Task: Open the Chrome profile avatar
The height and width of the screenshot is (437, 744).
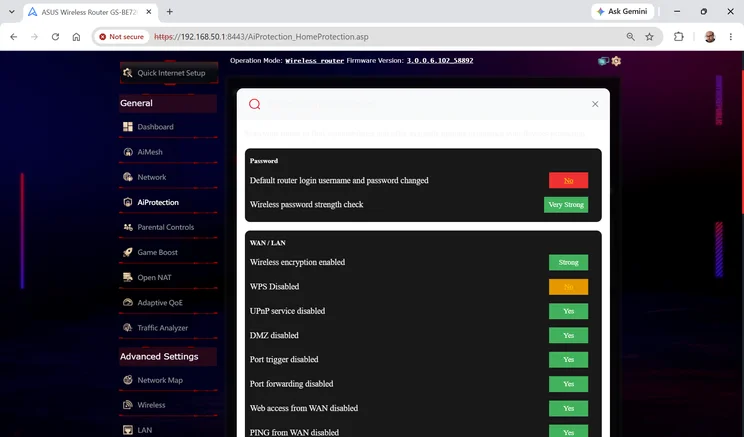Action: (710, 37)
